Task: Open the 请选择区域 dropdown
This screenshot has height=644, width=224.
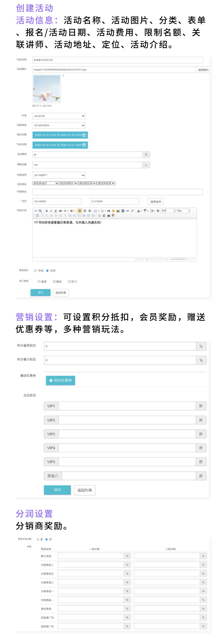Action: (x=87, y=183)
